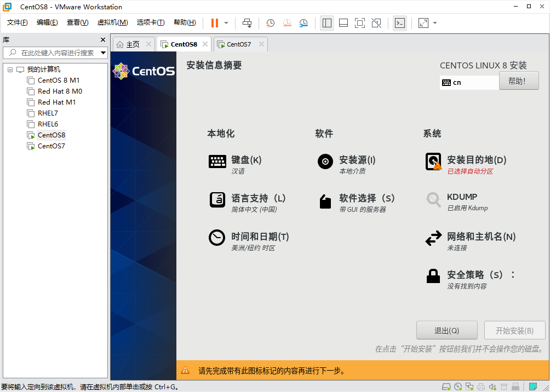
Task: Open 语言支持(L) language settings
Action: point(248,203)
